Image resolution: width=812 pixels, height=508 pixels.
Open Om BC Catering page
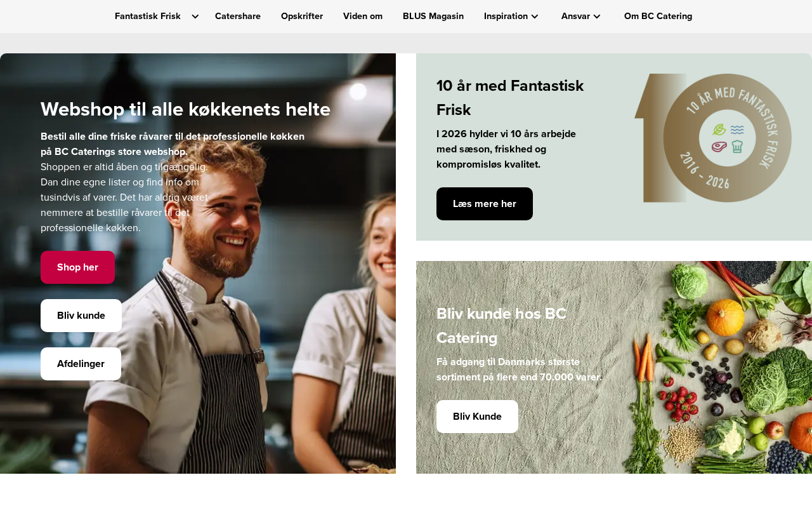click(x=658, y=16)
